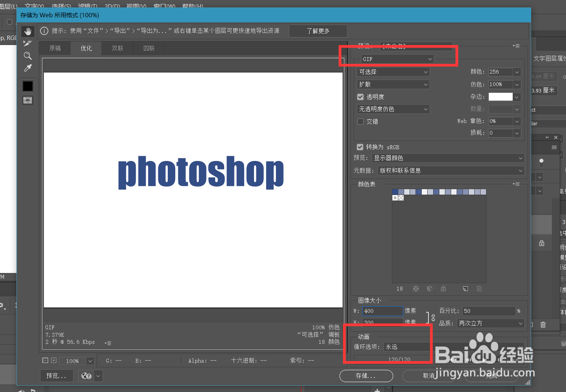Switch to the 原稿 tab
566x392 pixels.
55,48
